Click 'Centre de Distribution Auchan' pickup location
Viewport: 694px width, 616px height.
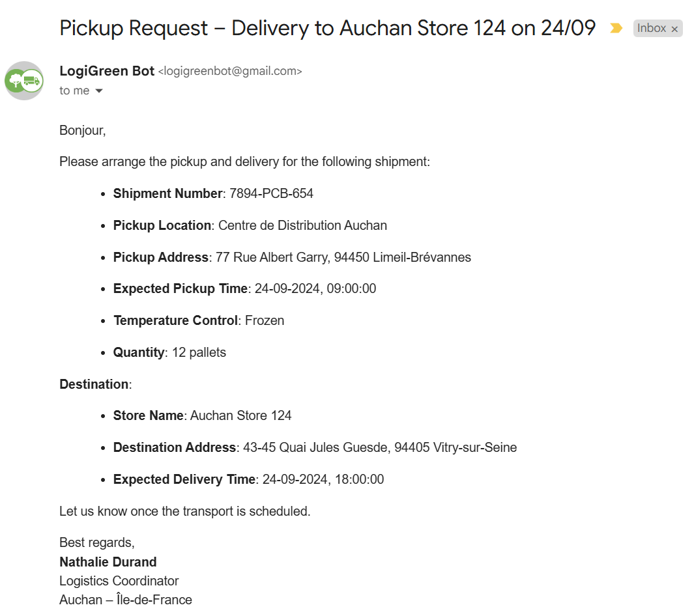(303, 225)
